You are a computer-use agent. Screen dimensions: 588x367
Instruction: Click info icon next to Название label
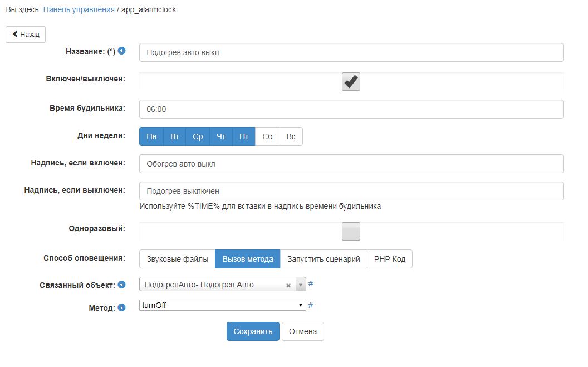pos(122,51)
